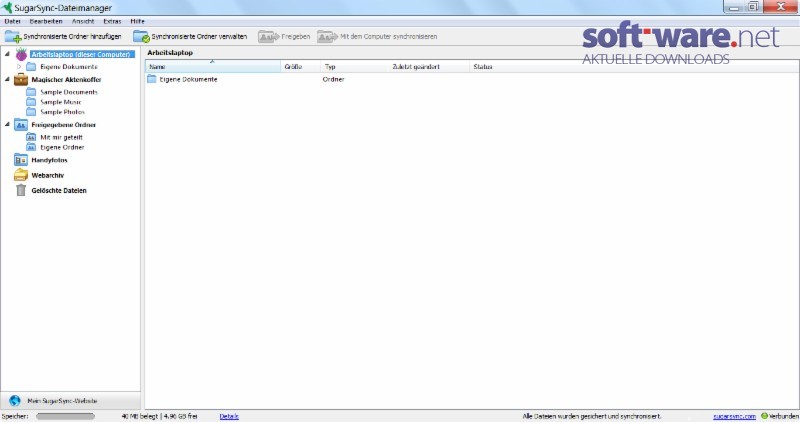Open the Ansicht menu

tap(83, 21)
